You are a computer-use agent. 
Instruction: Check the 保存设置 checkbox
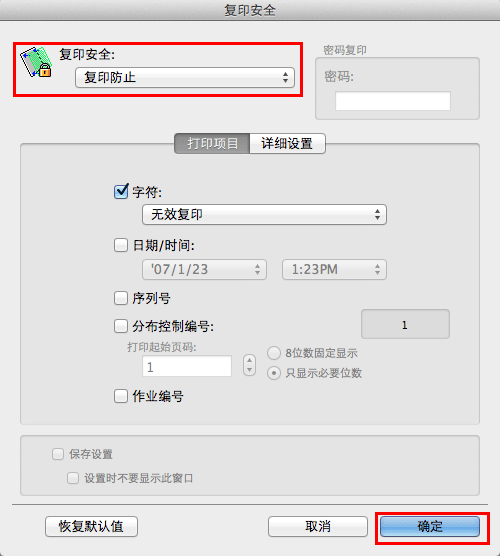point(58,454)
